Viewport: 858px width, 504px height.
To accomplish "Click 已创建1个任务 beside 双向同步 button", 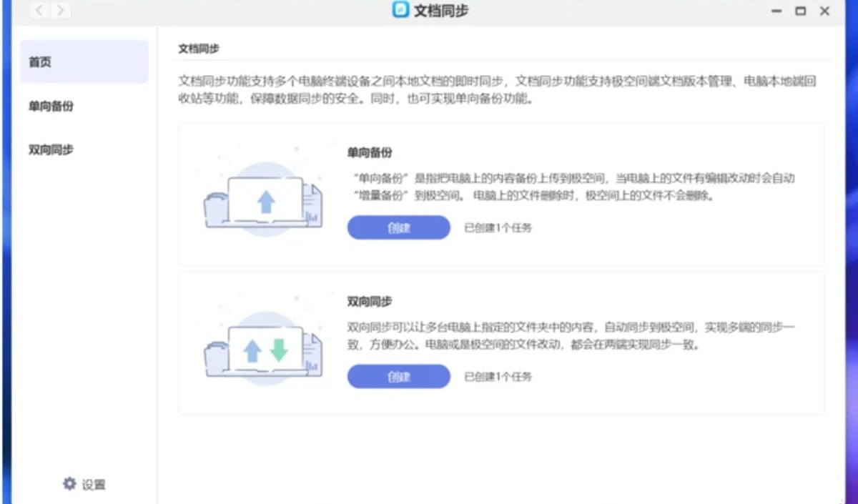I will tap(498, 377).
